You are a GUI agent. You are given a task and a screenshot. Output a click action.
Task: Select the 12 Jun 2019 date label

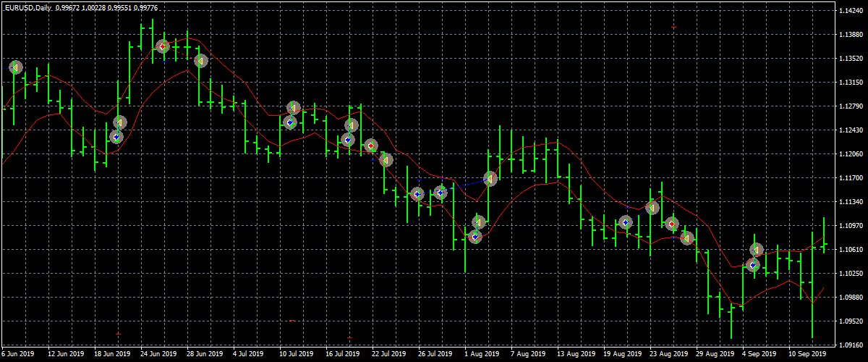click(67, 355)
